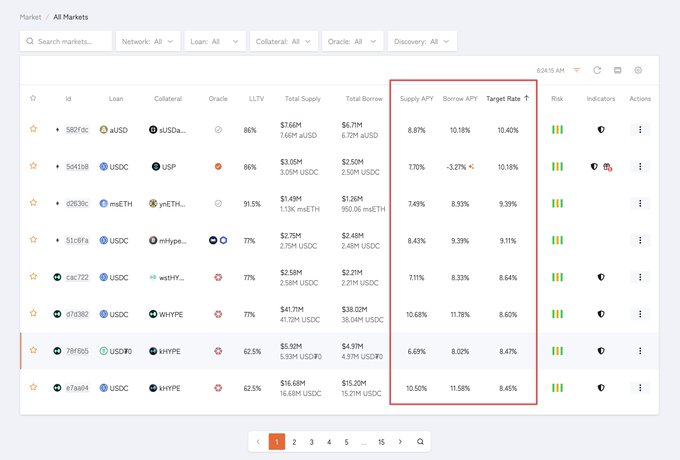Viewport: 680px width, 460px height.
Task: Click pagination search jump icon
Action: click(420, 442)
